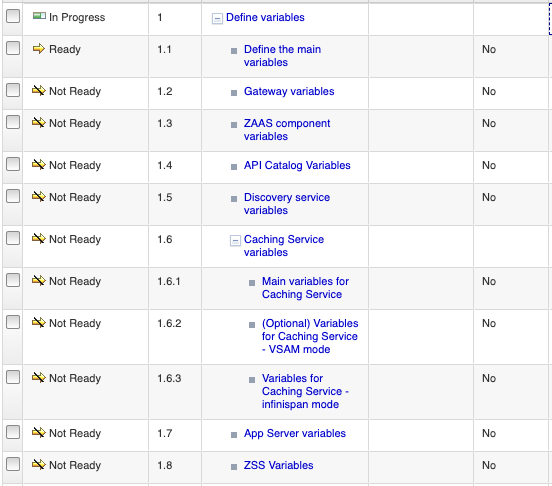Select Discovery service variables tree item
552x486 pixels.
287,204
